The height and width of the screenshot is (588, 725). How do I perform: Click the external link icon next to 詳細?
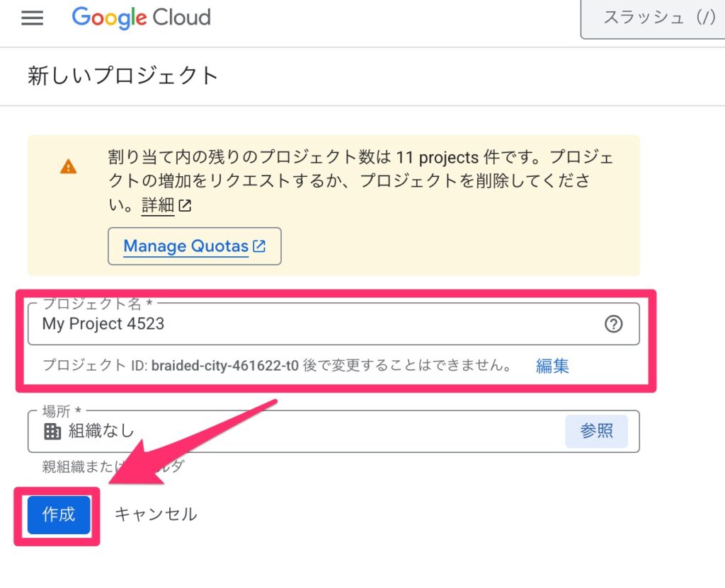pyautogui.click(x=185, y=205)
